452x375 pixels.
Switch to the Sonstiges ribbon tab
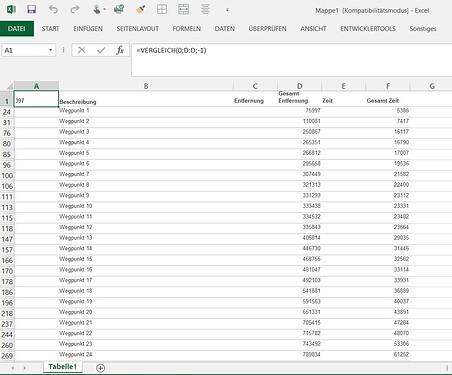pos(423,29)
